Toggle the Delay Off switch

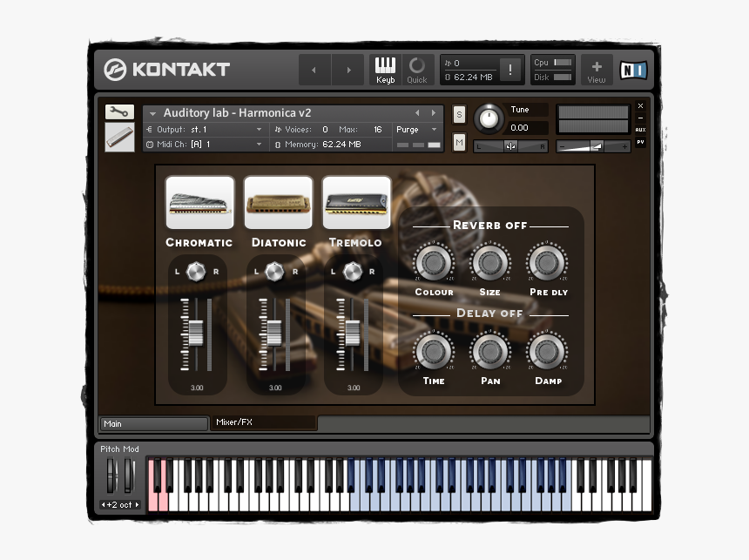[x=489, y=314]
